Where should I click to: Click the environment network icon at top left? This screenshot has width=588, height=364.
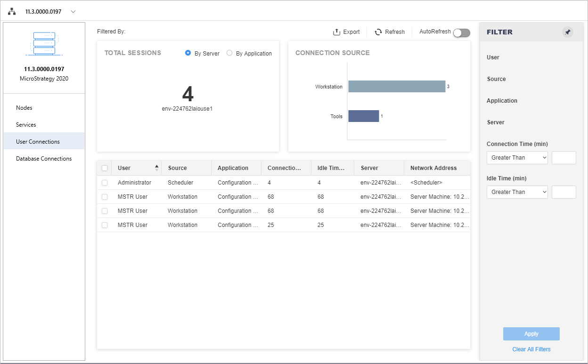(12, 11)
